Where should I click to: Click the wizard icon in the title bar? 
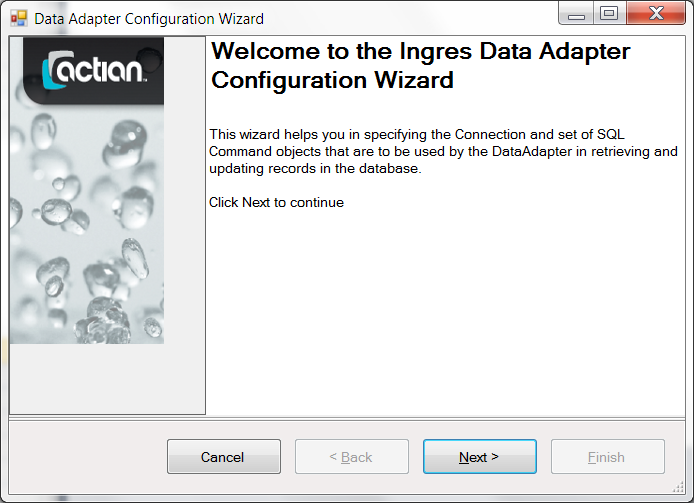coord(19,18)
